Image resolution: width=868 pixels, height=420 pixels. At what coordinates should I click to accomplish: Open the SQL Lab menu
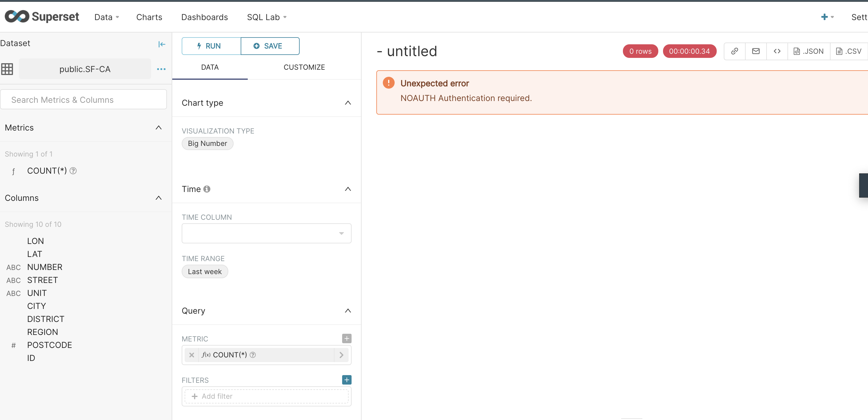pyautogui.click(x=266, y=17)
